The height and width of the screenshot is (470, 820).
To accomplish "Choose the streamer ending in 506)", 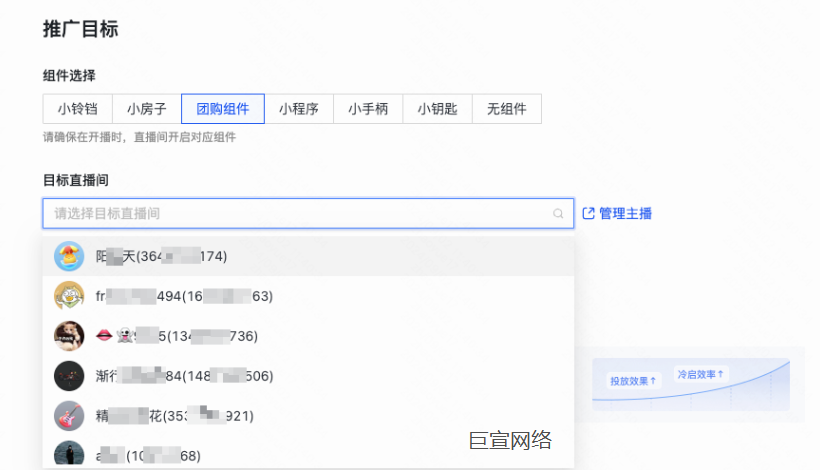I will point(308,376).
